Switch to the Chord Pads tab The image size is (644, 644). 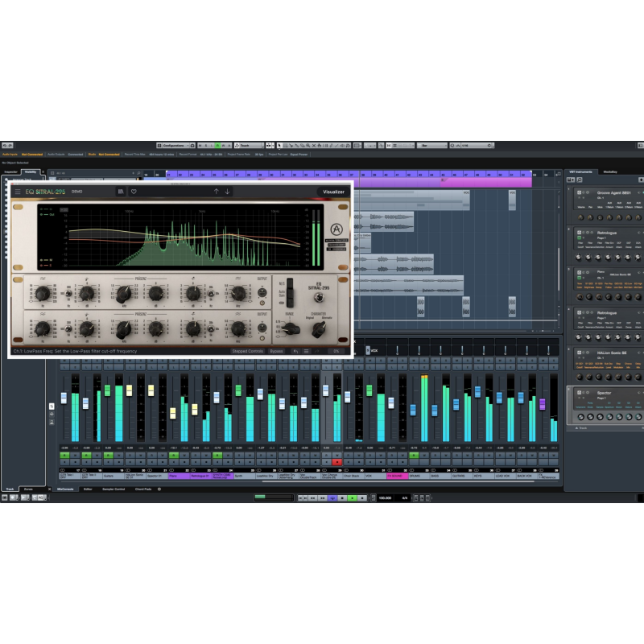(x=143, y=489)
